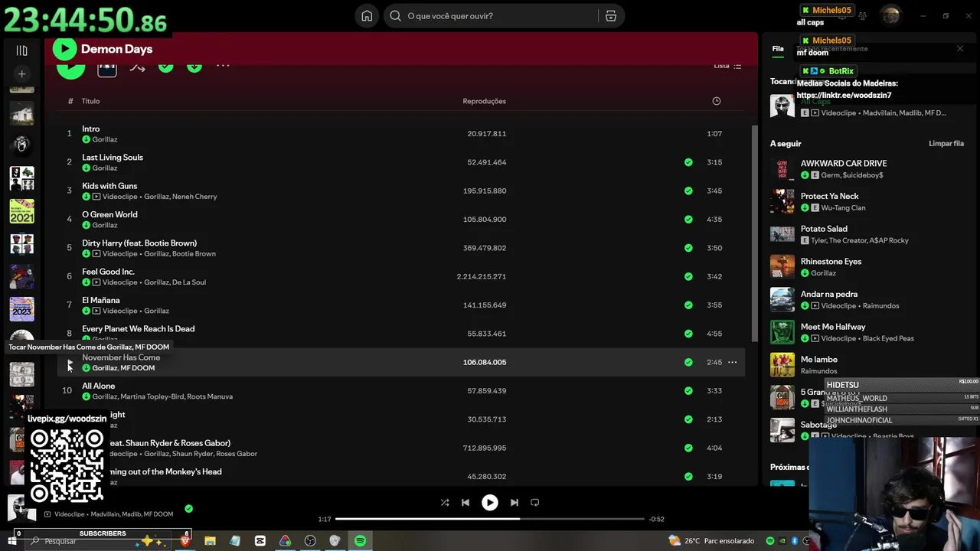Play November Has Come via row play icon
The width and height of the screenshot is (980, 551).
[x=69, y=363]
